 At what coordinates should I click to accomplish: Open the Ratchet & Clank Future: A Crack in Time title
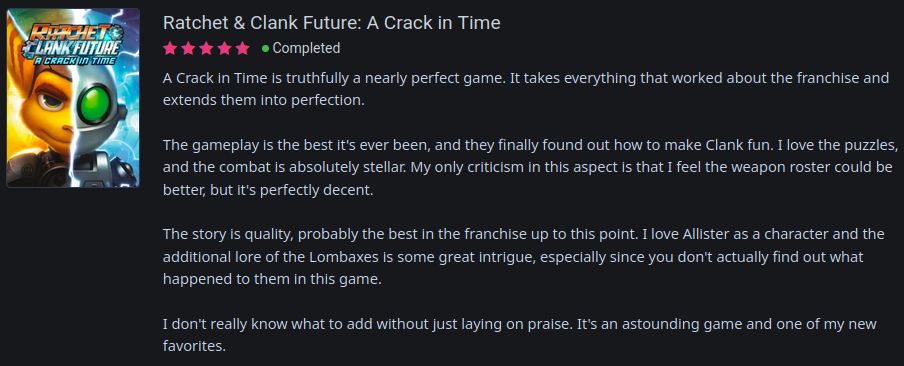[x=332, y=23]
